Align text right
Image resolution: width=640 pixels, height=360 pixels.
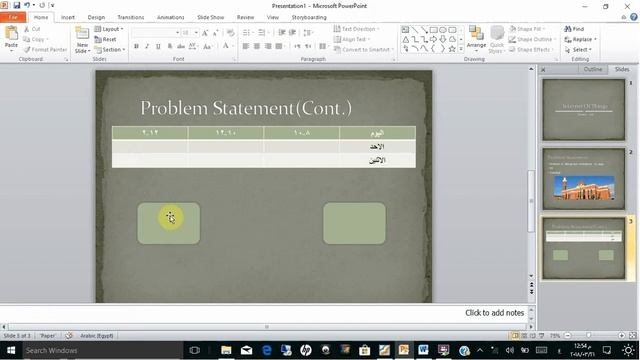pos(268,47)
